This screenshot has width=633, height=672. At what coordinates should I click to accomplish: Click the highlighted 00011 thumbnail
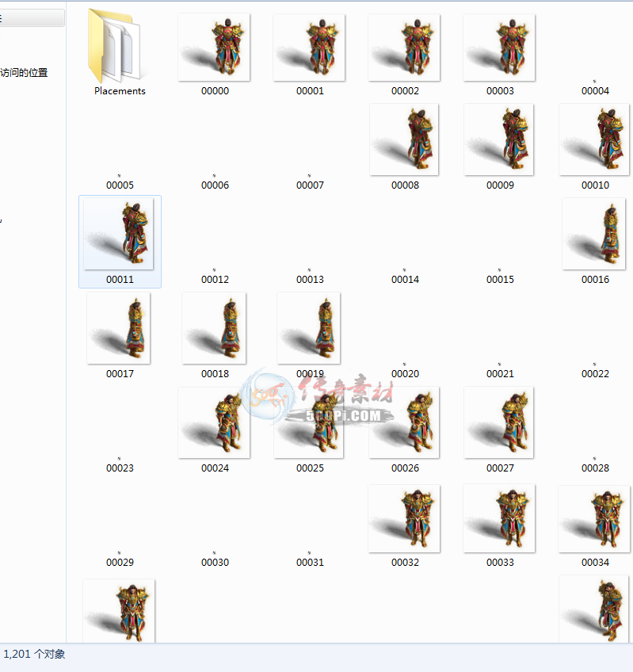tap(119, 234)
